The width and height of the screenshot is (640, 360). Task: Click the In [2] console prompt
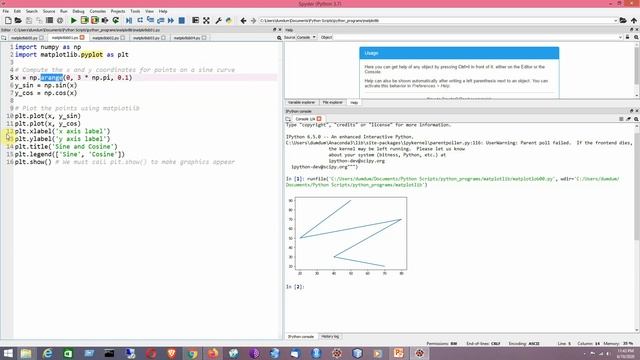(295, 287)
